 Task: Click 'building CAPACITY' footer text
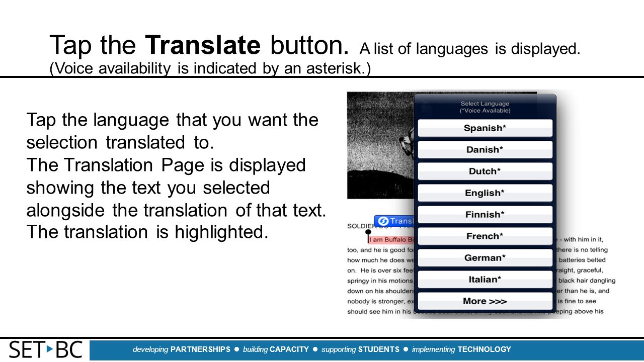(x=276, y=349)
